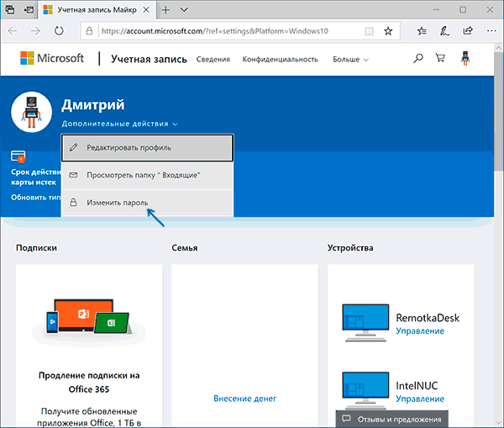Collapse Дополнительные действия dropdown
This screenshot has height=428, width=504.
tap(119, 124)
